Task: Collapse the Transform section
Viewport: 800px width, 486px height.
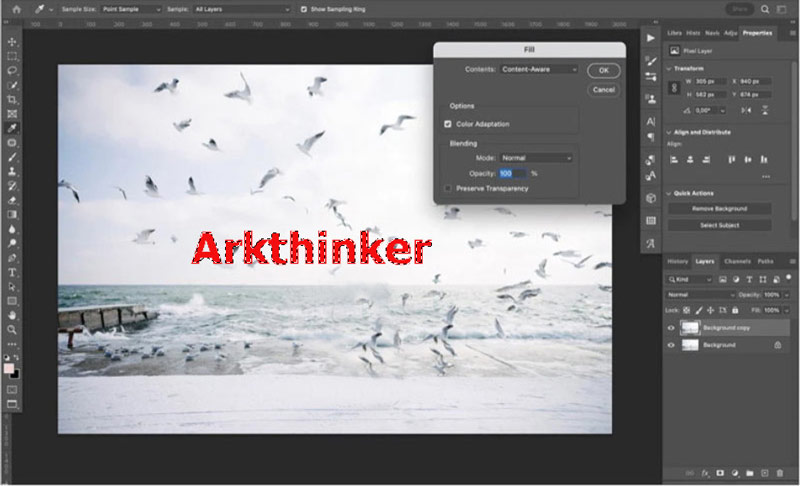Action: [x=669, y=68]
